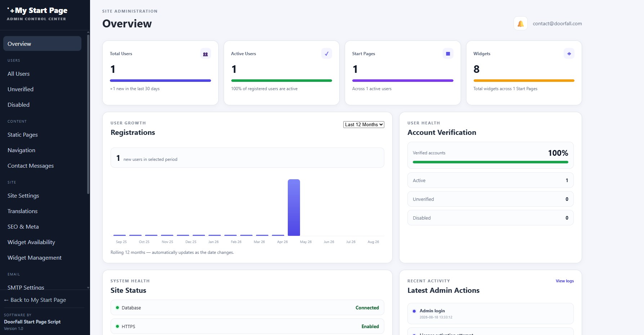The height and width of the screenshot is (335, 644).
Task: Click the sidebar scrollbar
Action: 88,114
